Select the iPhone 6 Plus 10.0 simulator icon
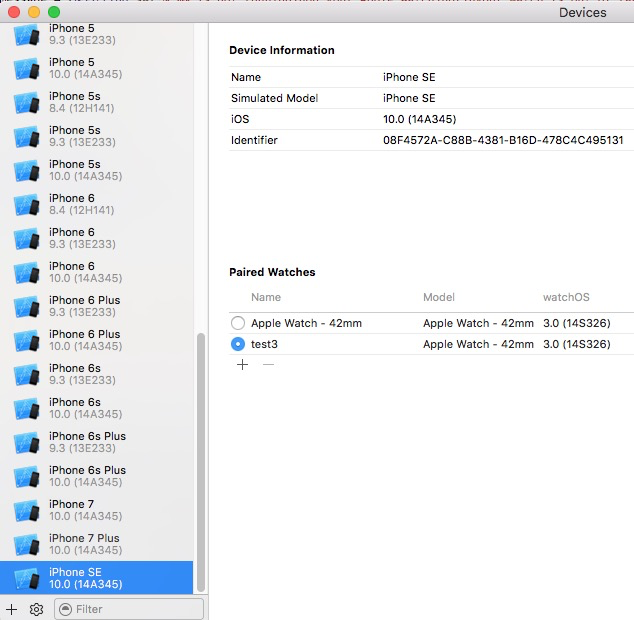Image resolution: width=634 pixels, height=620 pixels. tap(27, 341)
